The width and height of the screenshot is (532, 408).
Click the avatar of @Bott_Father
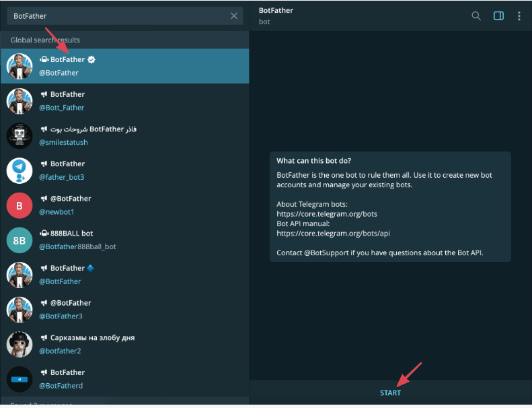click(20, 101)
